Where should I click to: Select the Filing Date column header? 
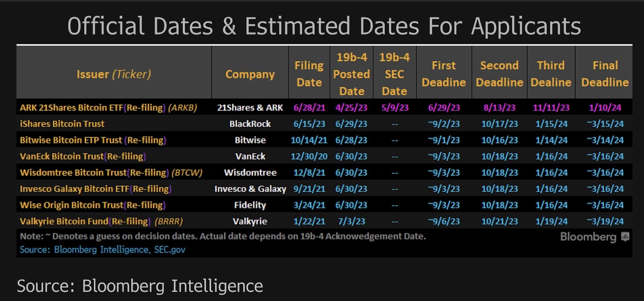[x=309, y=74]
